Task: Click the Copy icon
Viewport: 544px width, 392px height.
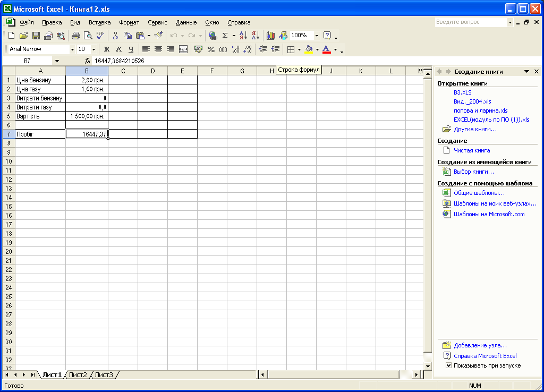Action: coord(127,36)
